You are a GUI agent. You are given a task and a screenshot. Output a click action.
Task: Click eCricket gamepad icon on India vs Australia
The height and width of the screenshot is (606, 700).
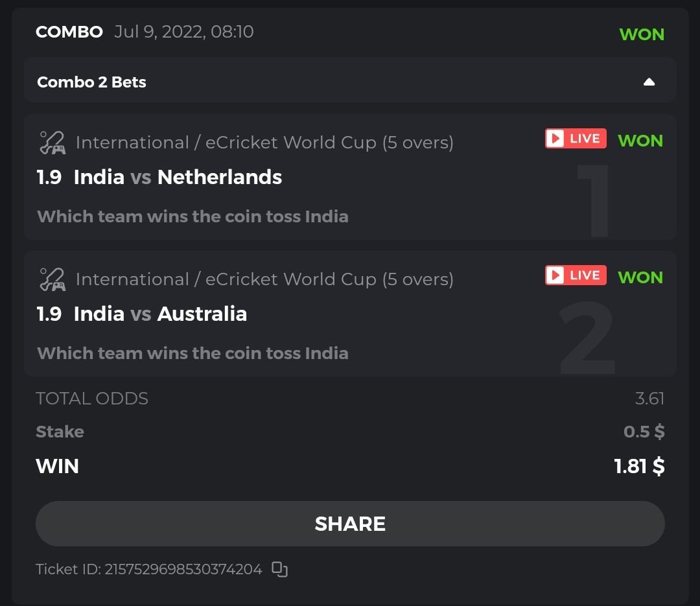52,279
